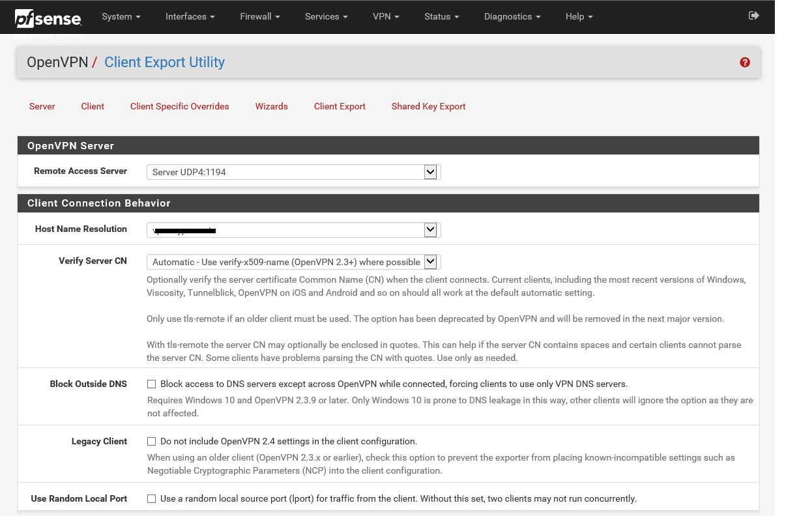Image resolution: width=812 pixels, height=516 pixels.
Task: Toggle the Use Random Local Port checkbox
Action: pos(151,499)
